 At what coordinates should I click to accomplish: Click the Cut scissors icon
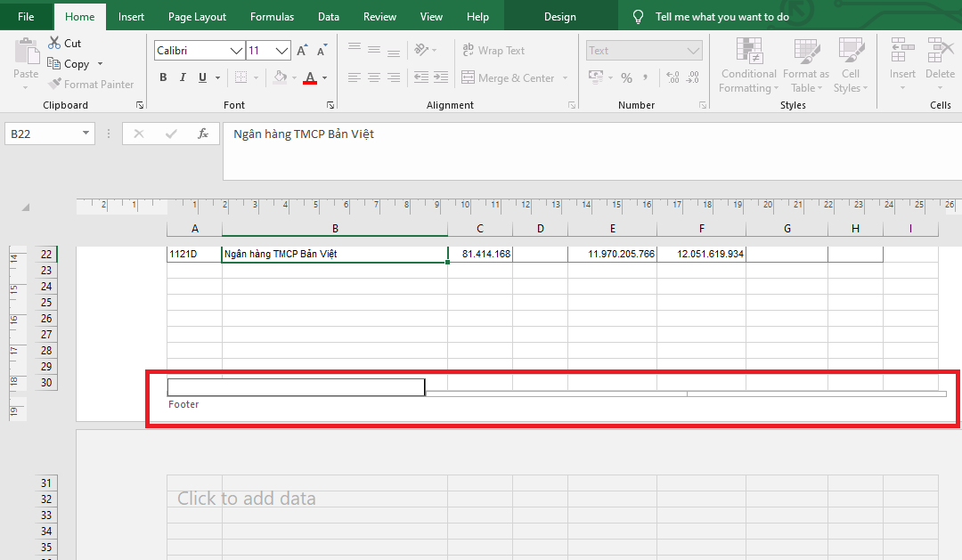[x=55, y=43]
